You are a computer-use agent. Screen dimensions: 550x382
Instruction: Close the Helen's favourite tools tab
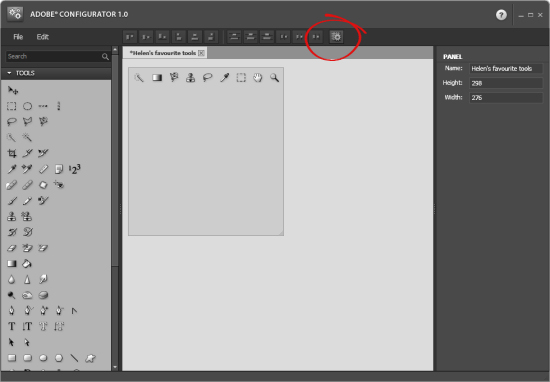pyautogui.click(x=201, y=53)
